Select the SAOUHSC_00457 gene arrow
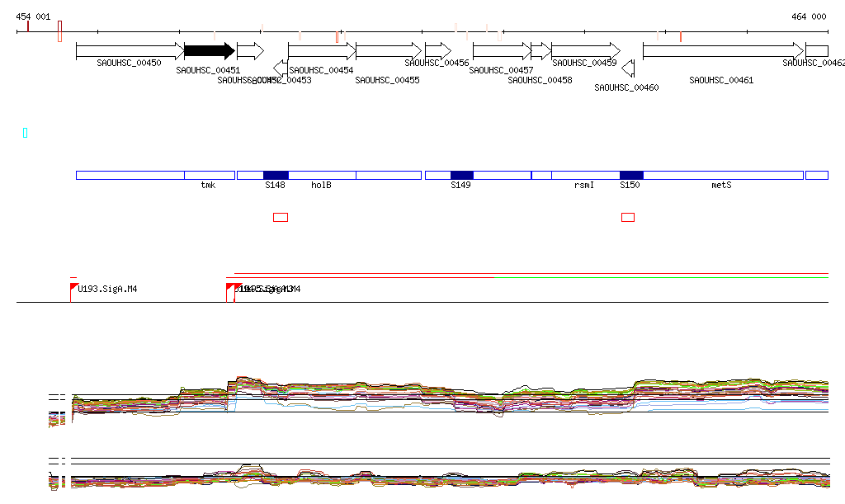 [x=503, y=51]
